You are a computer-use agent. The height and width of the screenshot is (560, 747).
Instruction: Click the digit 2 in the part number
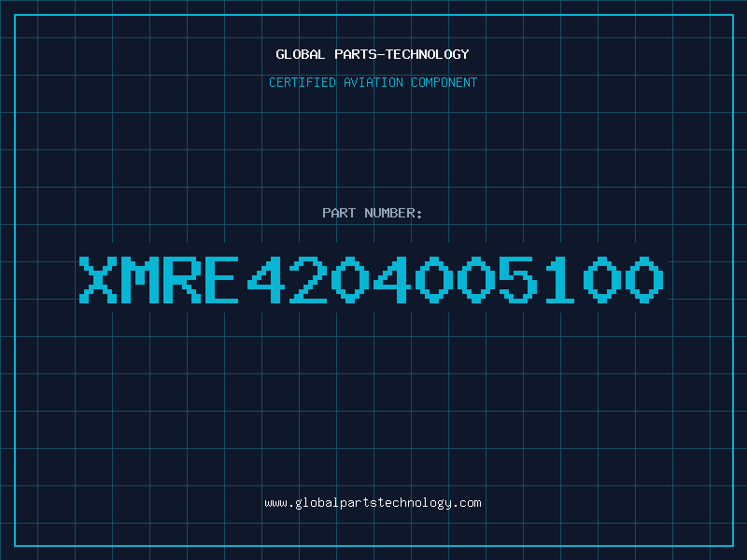click(x=308, y=279)
